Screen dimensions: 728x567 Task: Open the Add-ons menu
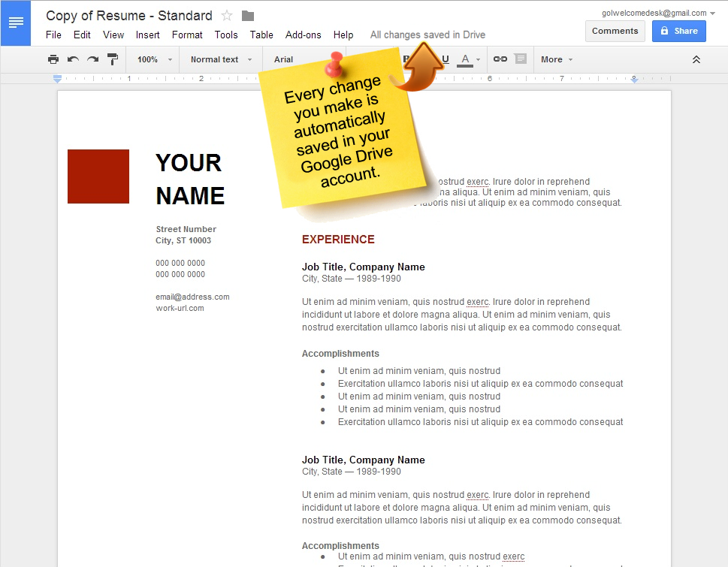coord(303,35)
